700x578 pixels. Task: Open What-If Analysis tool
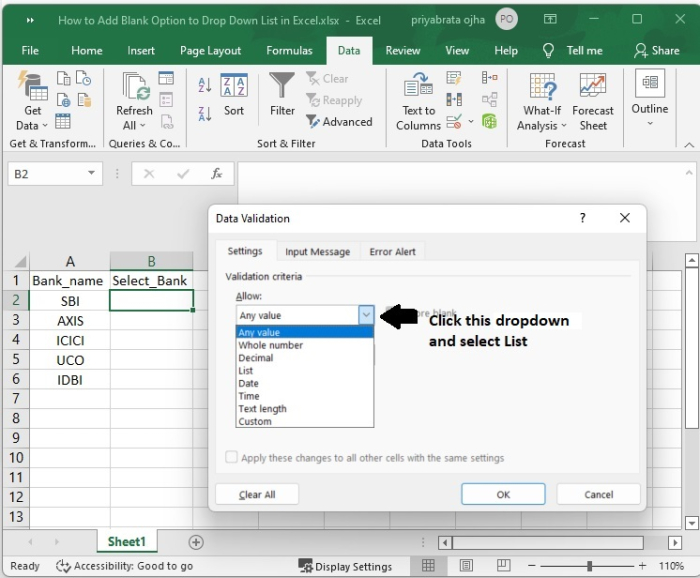[x=542, y=88]
